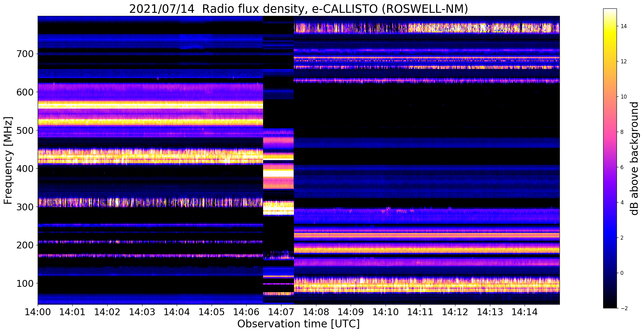Click the 14:13 time tick label
The width and height of the screenshot is (644, 333).
(490, 312)
